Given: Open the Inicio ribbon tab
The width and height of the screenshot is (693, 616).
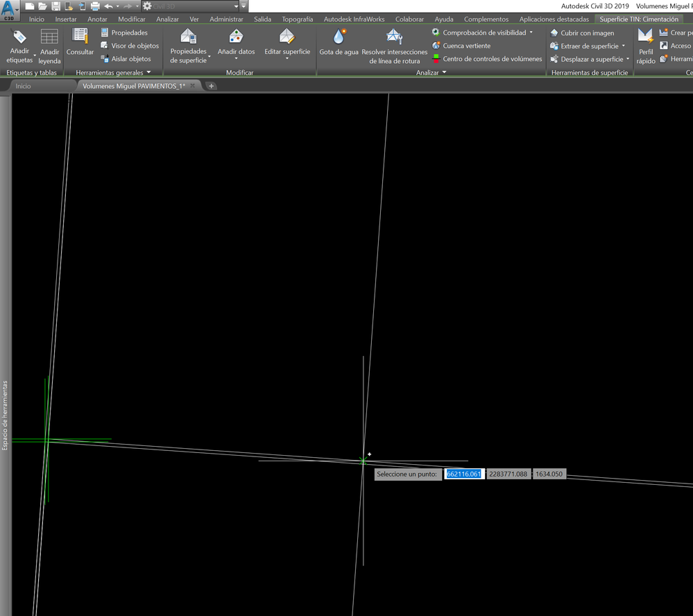Looking at the screenshot, I should (x=37, y=19).
